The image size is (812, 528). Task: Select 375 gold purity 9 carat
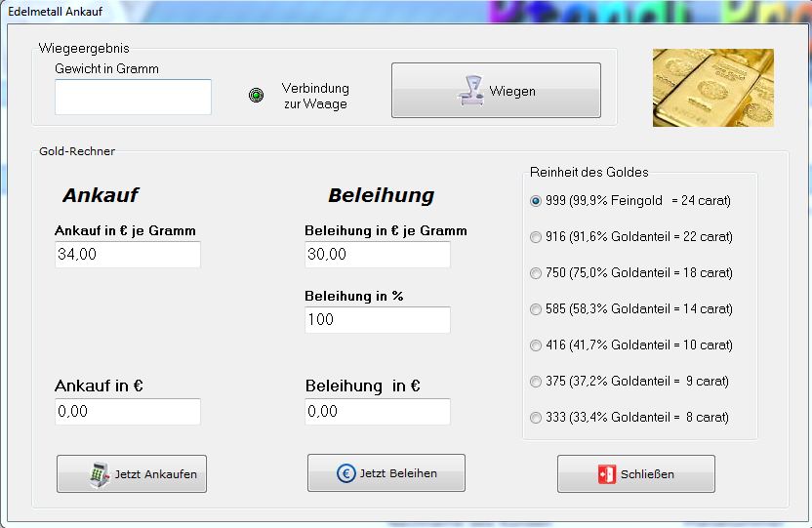pyautogui.click(x=535, y=382)
